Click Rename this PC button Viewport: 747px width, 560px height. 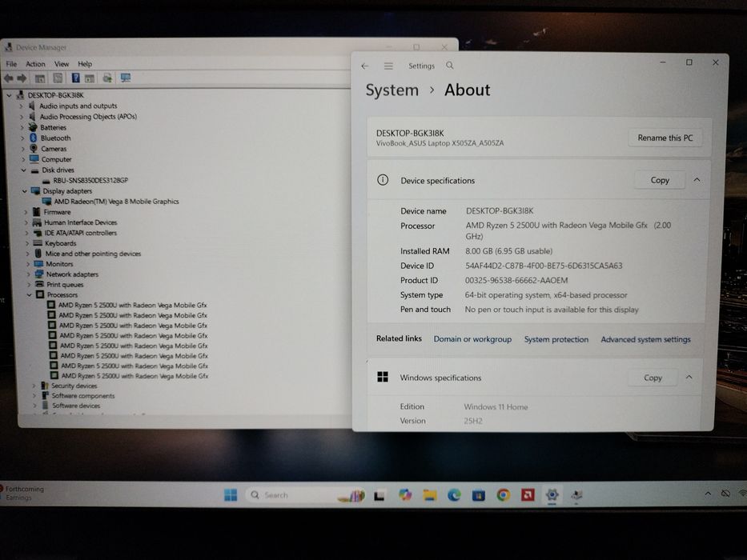coord(665,138)
